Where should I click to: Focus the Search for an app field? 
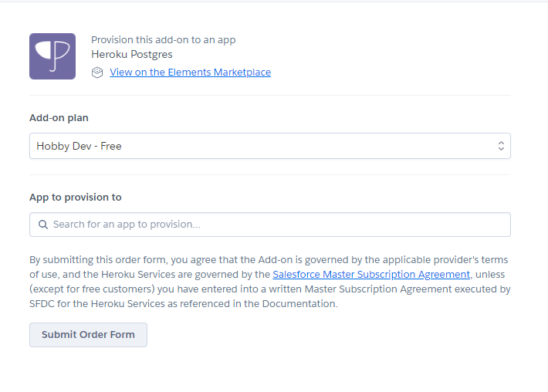[x=278, y=225]
